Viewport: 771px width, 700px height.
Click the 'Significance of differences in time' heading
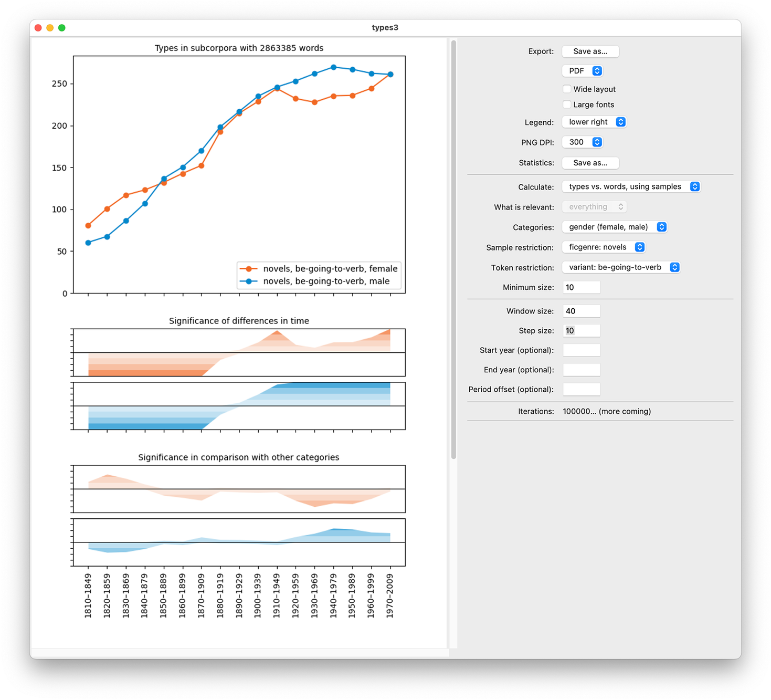pos(239,321)
